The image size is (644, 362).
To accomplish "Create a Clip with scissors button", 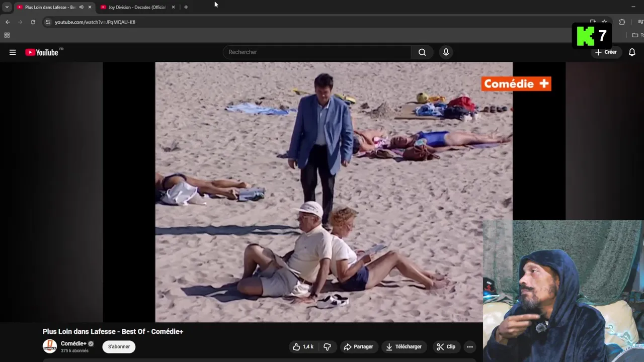I will coord(446,347).
